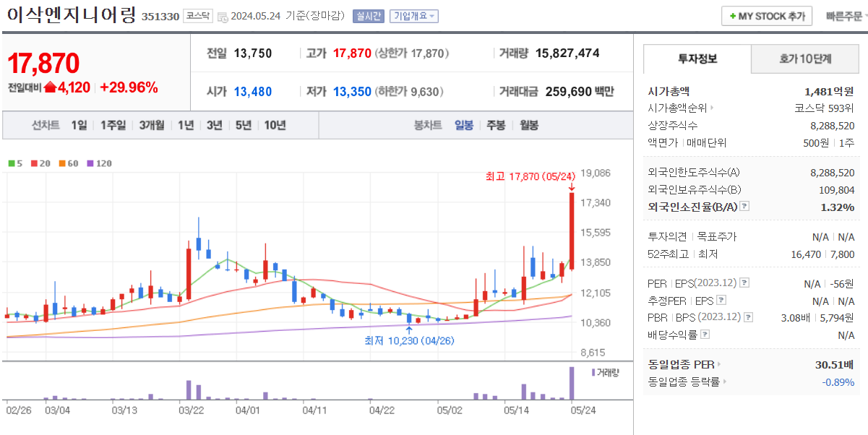Click green 5-day moving average legend
The width and height of the screenshot is (868, 435).
tap(14, 163)
